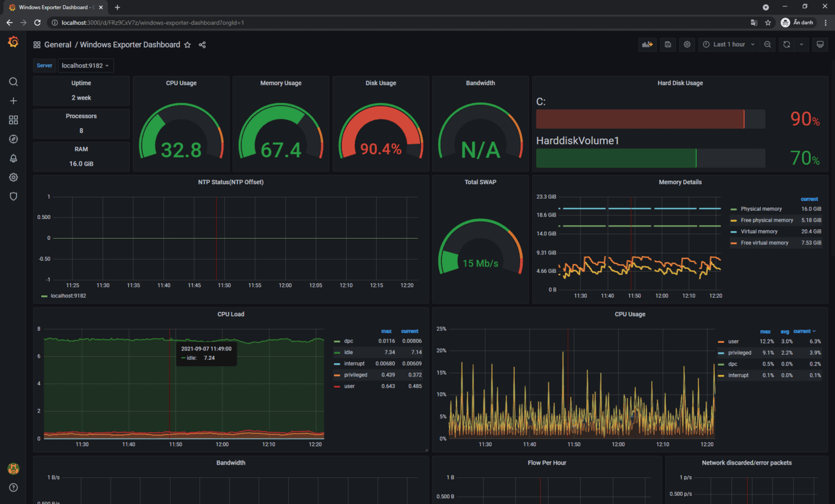Enable TV cycle view mode
The width and height of the screenshot is (835, 504).
coord(820,44)
